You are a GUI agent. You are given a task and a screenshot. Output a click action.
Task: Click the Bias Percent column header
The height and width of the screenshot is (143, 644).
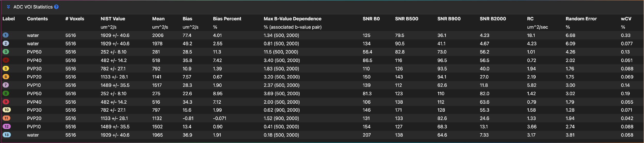click(227, 19)
